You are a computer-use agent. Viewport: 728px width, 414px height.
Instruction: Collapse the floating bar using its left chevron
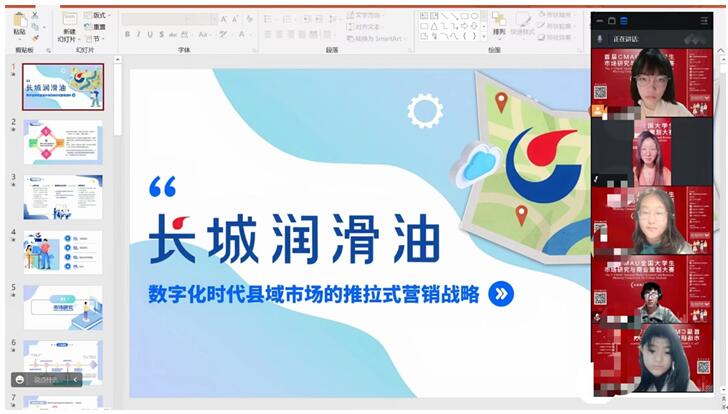coord(76,380)
